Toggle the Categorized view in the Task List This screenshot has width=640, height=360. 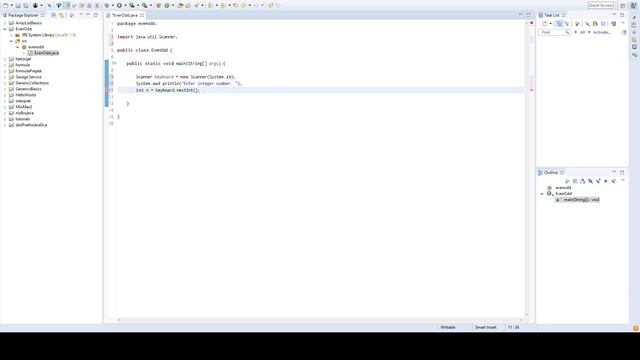(x=559, y=24)
